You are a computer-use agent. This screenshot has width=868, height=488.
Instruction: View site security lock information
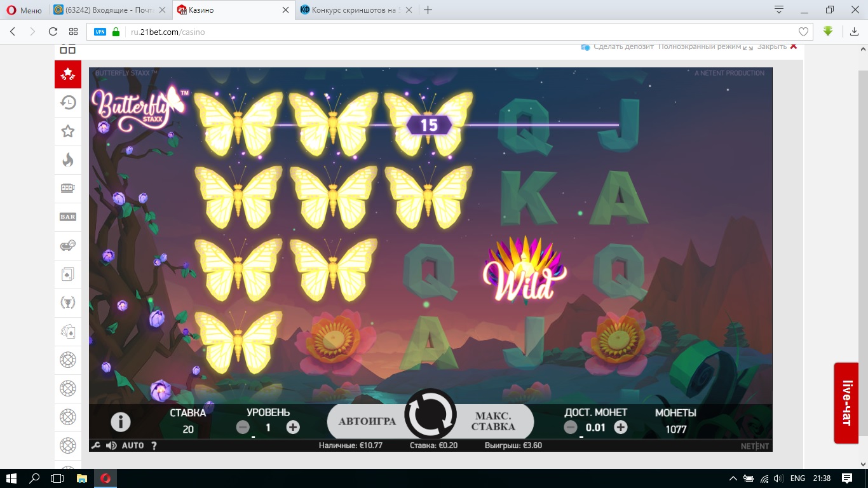[116, 32]
